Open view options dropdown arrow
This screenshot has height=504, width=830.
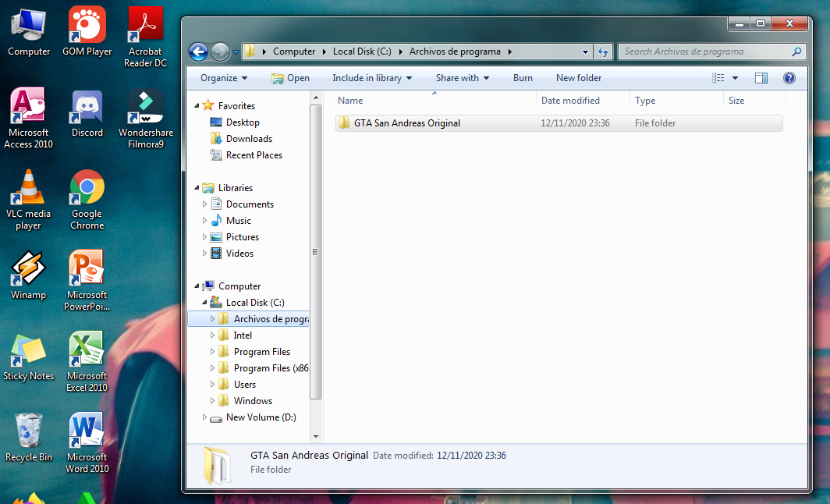pos(735,78)
